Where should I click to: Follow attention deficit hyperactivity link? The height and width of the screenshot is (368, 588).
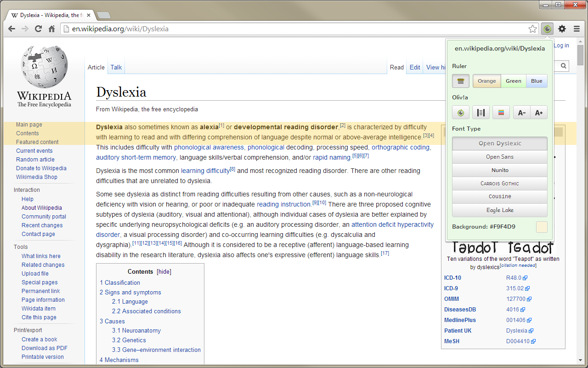(x=392, y=225)
